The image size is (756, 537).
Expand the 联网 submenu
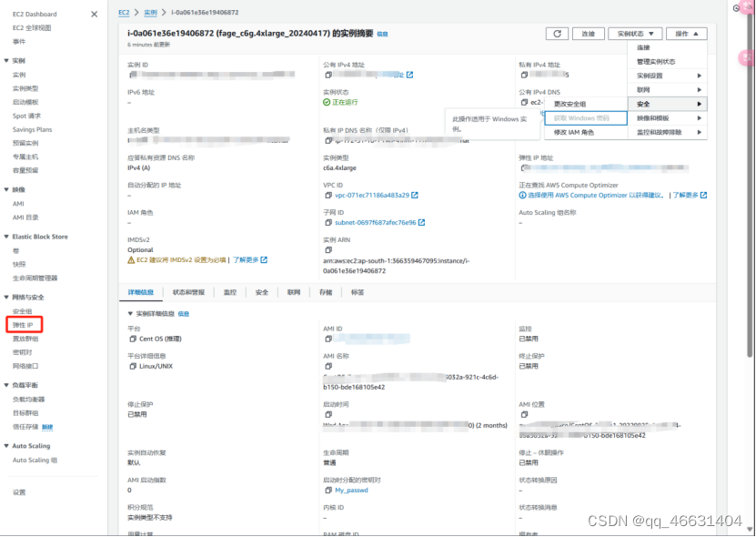coord(667,90)
